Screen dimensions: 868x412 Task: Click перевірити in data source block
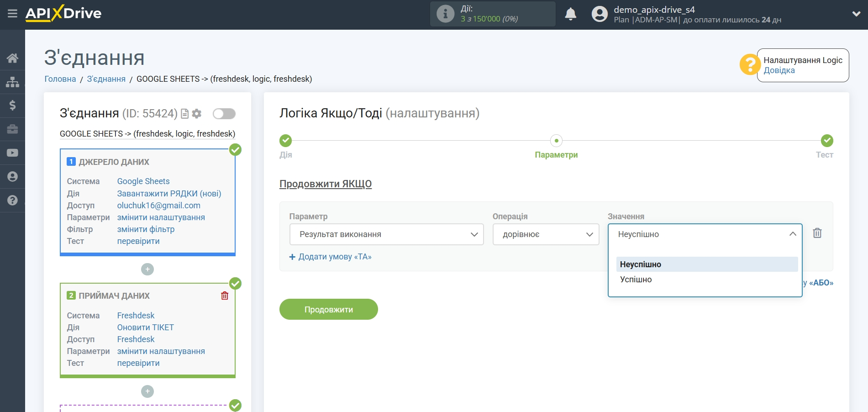138,241
